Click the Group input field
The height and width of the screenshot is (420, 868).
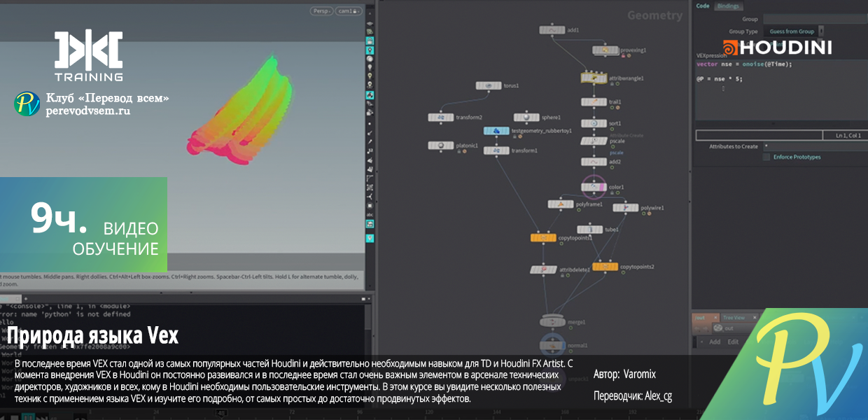pyautogui.click(x=815, y=20)
